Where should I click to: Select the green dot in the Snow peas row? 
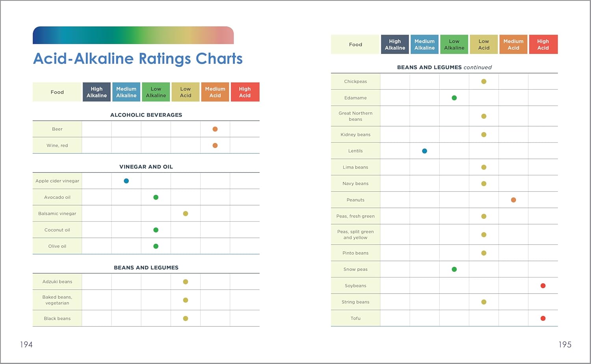[x=454, y=270]
